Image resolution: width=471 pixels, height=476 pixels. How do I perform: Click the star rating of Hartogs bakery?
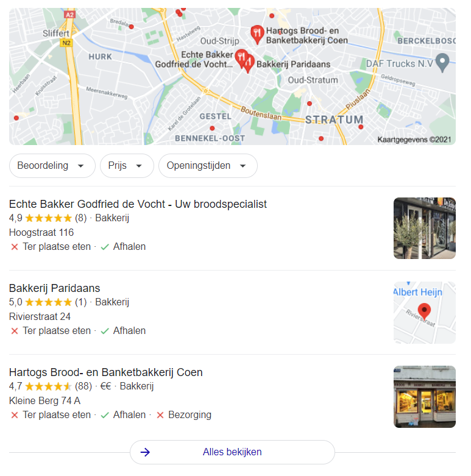click(48, 386)
